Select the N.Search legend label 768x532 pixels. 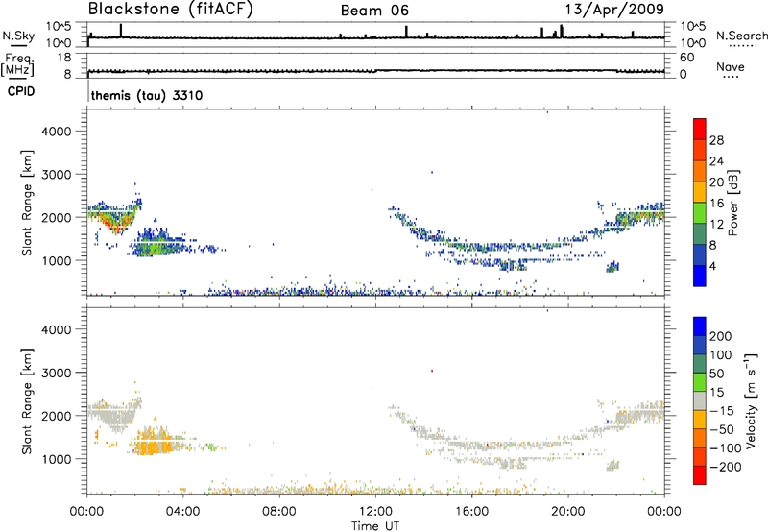(x=742, y=36)
